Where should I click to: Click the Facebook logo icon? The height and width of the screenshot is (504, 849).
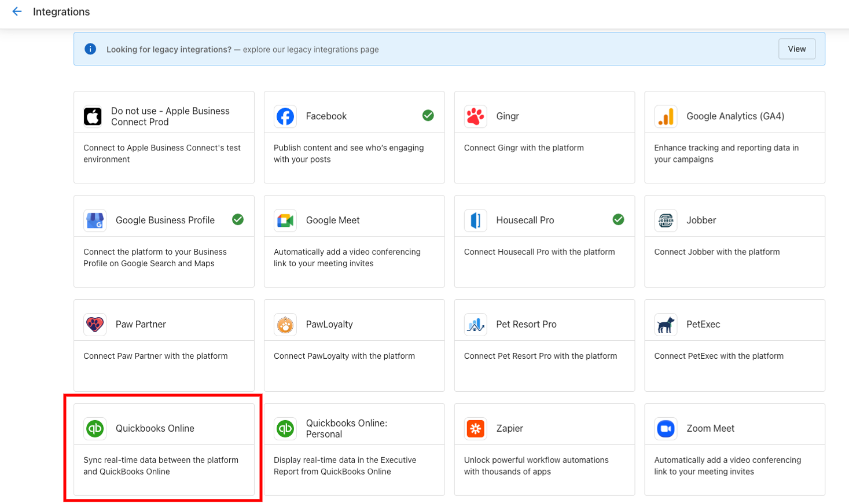[285, 116]
